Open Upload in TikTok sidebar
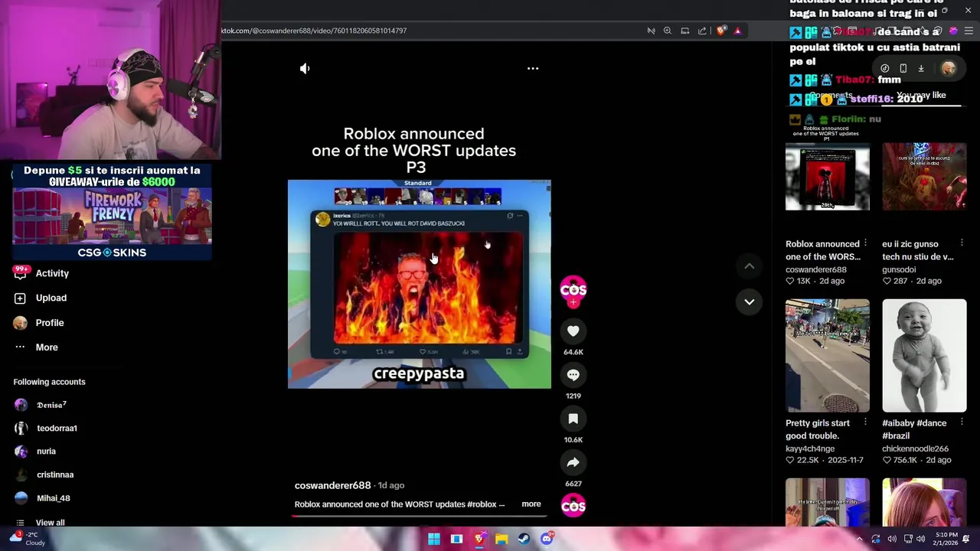 (41, 298)
